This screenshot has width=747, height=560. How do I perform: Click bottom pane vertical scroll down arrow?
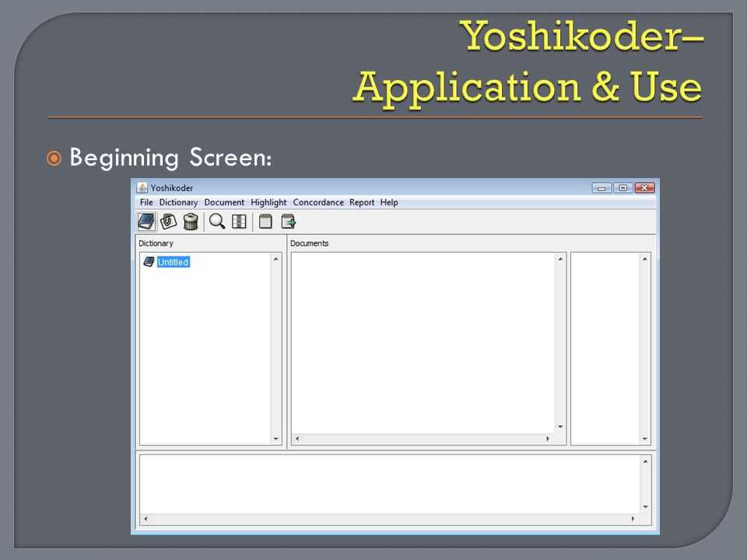click(646, 506)
